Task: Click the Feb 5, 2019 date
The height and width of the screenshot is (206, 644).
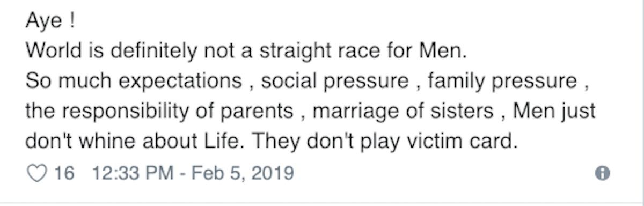Action: pos(243,173)
